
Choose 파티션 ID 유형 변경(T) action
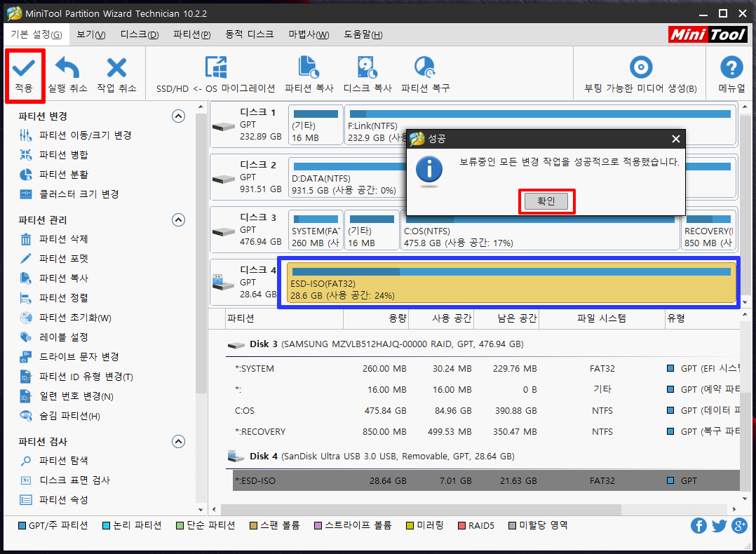click(x=76, y=377)
